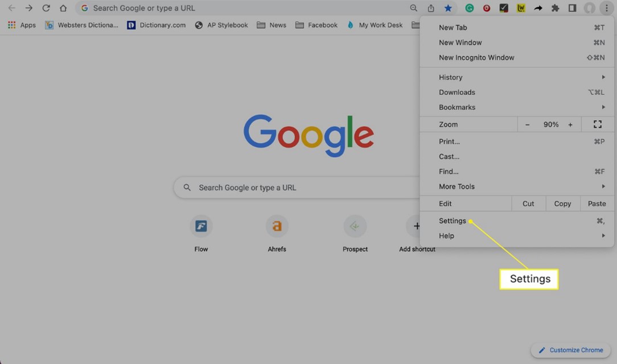
Task: Share this page icon
Action: pyautogui.click(x=431, y=8)
